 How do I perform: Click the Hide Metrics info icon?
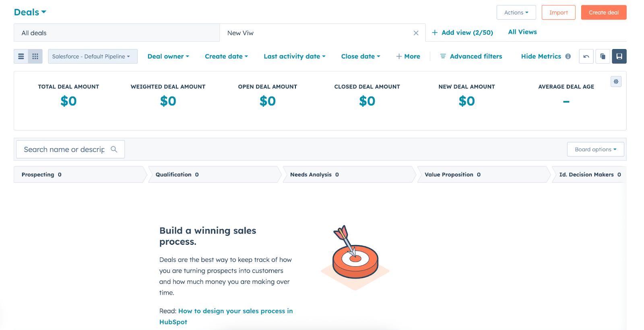[x=568, y=56]
